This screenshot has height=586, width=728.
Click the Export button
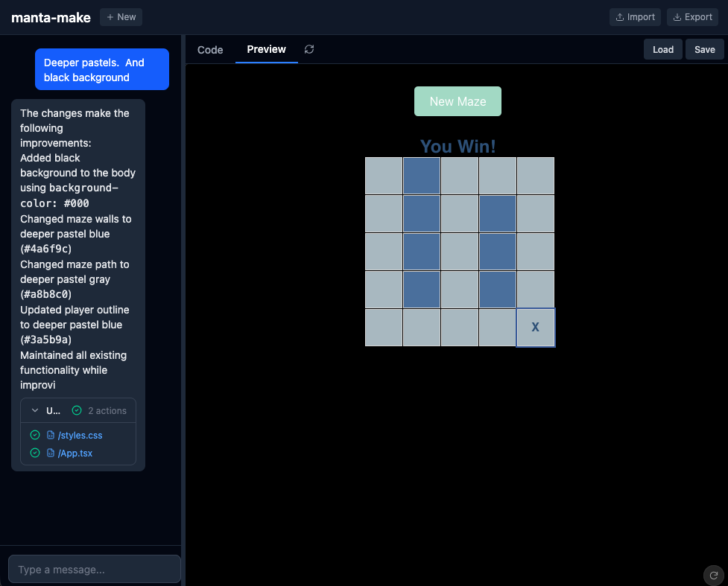pyautogui.click(x=692, y=17)
